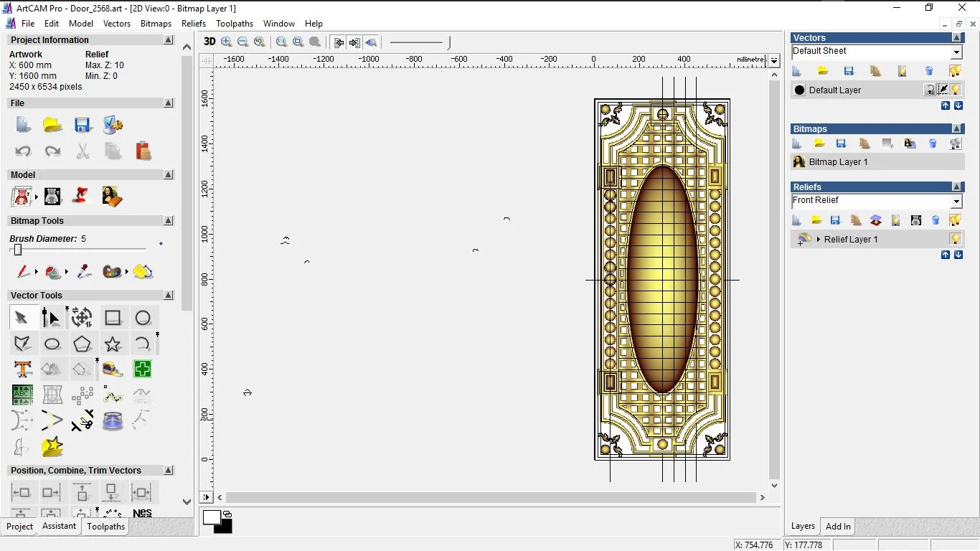Click the save file floppy icon
980x551 pixels.
coord(83,125)
